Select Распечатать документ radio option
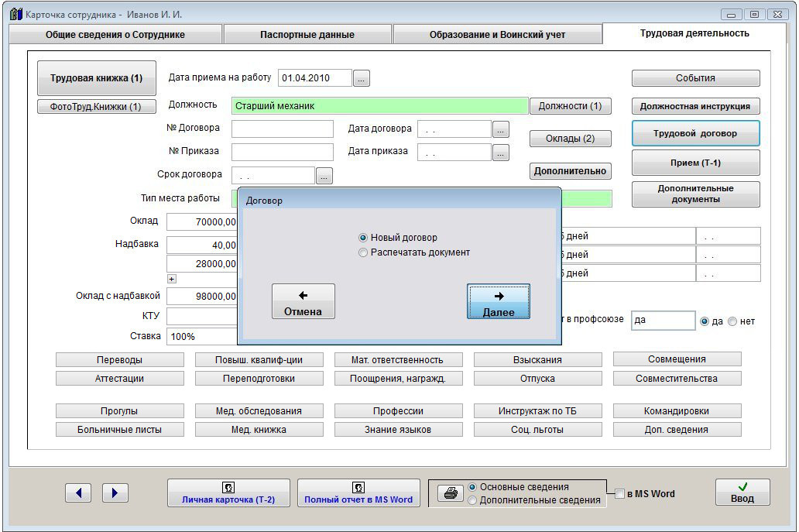 (x=363, y=252)
